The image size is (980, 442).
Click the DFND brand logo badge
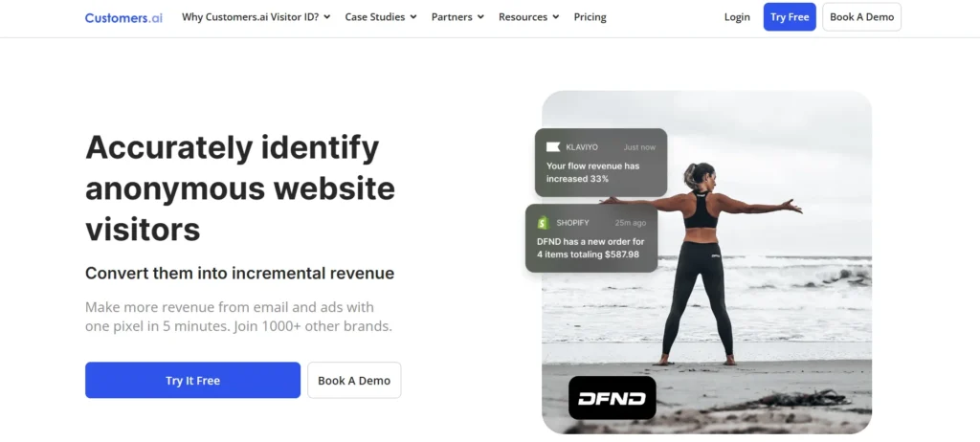click(x=612, y=398)
